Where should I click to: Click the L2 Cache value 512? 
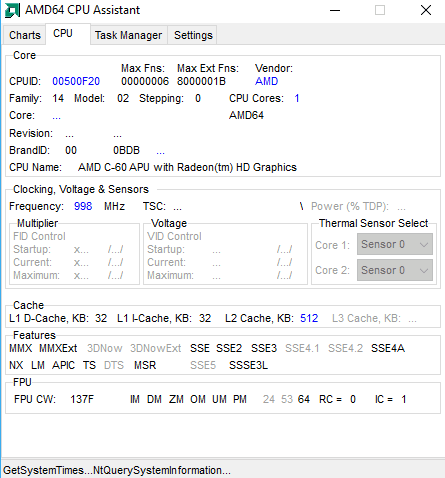pos(309,318)
